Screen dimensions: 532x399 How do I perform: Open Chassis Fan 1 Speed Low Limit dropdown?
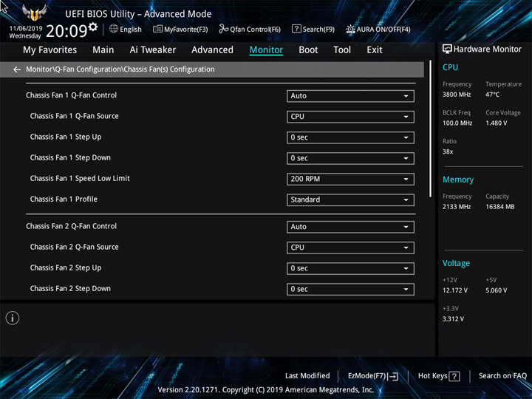[x=350, y=179]
